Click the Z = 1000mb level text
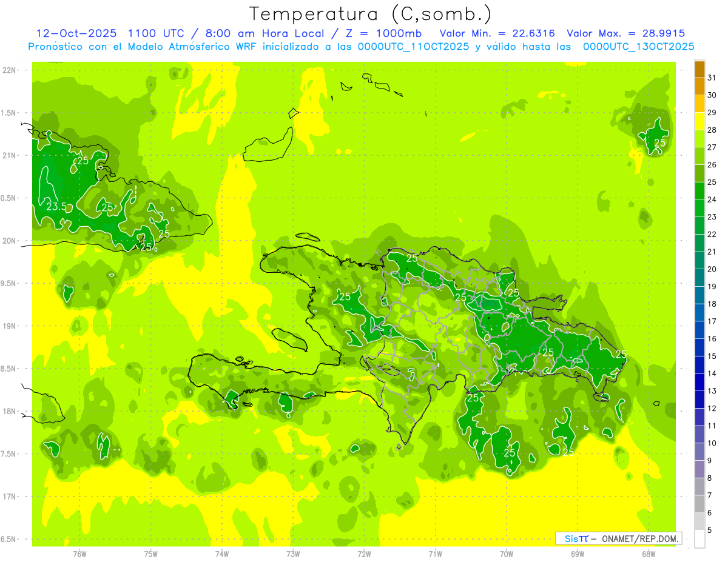The height and width of the screenshot is (562, 728). click(386, 33)
